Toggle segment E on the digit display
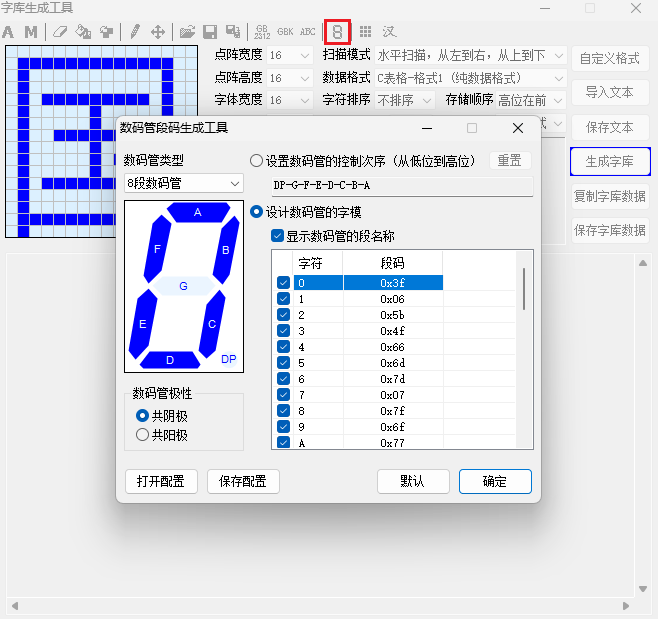The image size is (658, 619). pos(143,324)
